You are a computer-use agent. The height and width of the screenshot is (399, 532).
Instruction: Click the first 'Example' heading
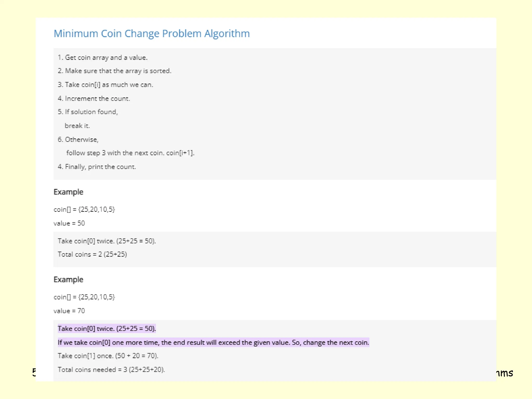coord(68,192)
